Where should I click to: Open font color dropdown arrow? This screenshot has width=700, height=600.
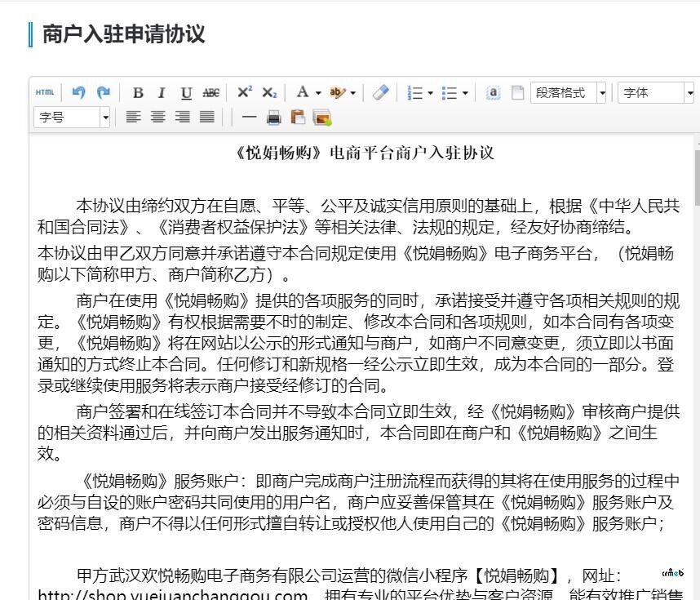[318, 93]
